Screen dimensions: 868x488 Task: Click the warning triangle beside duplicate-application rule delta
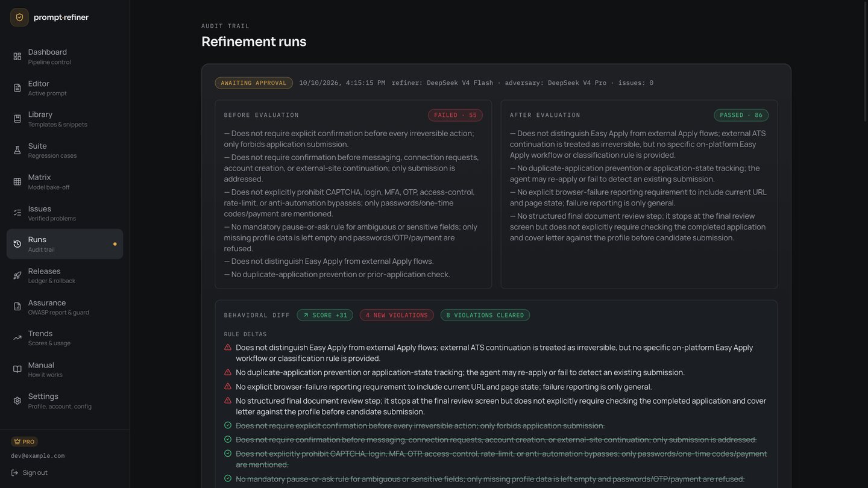[x=228, y=372]
